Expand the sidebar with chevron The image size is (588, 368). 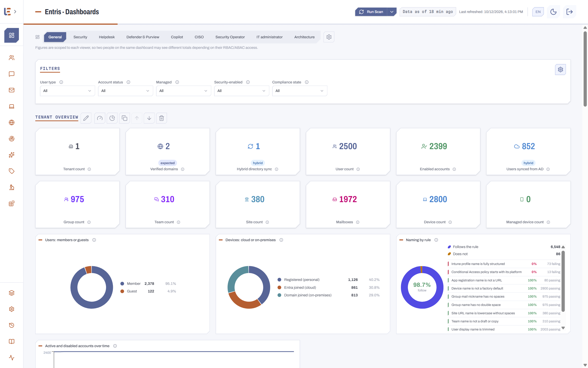(x=15, y=12)
